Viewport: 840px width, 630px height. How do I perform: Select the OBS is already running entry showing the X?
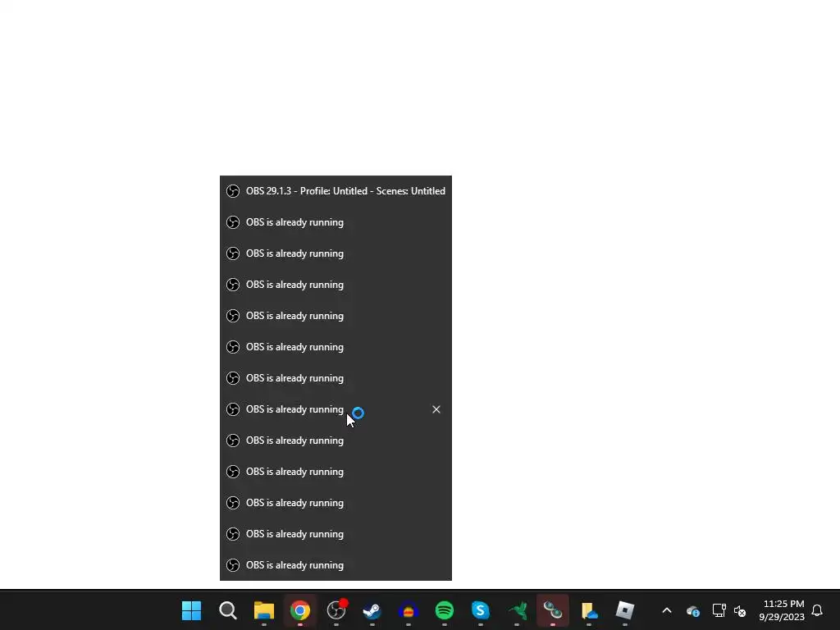click(336, 409)
